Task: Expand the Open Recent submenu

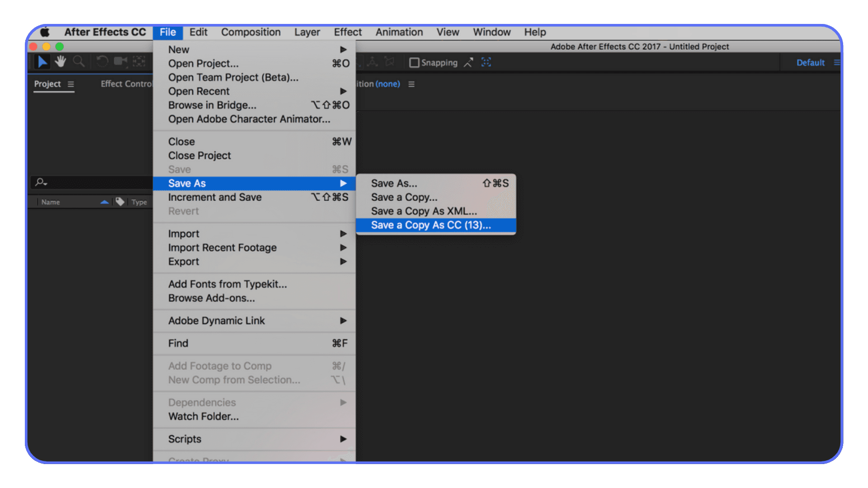Action: [x=198, y=91]
